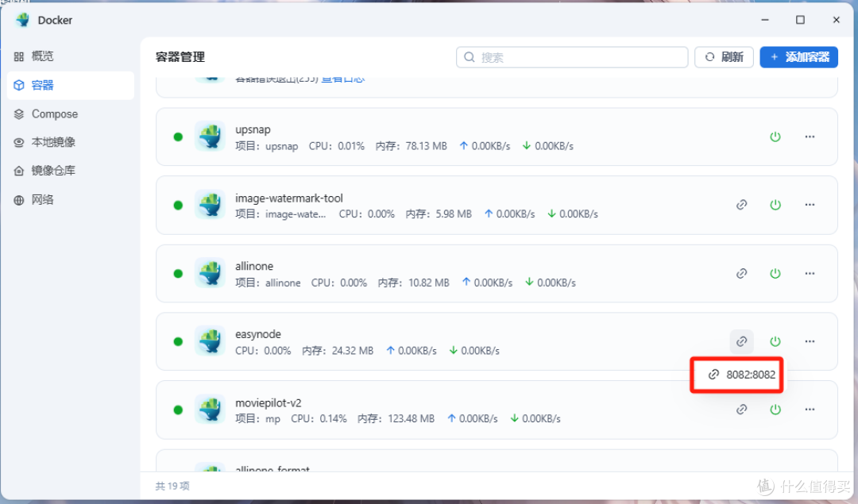Image resolution: width=858 pixels, height=504 pixels.
Task: Open the 本地镜像 sidebar item
Action: [x=53, y=143]
